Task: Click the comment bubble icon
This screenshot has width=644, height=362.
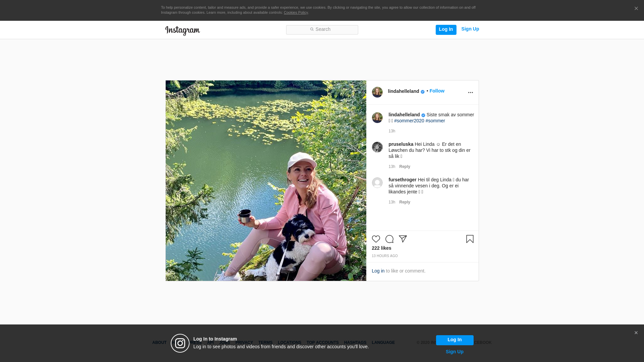Action: coord(389,239)
